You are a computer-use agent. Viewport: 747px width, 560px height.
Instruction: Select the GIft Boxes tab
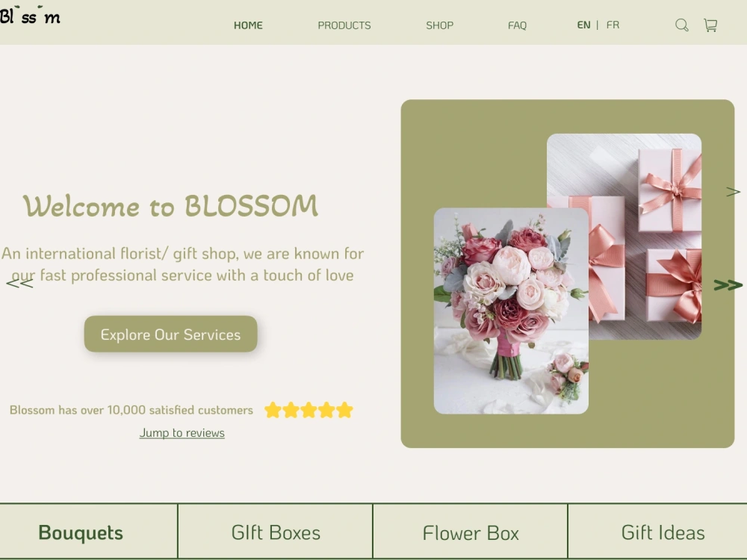click(276, 532)
